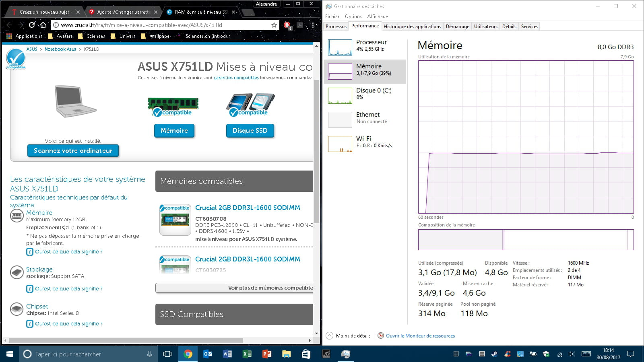This screenshot has height=362, width=644.
Task: Switch to Démarrage tab
Action: pos(457,27)
